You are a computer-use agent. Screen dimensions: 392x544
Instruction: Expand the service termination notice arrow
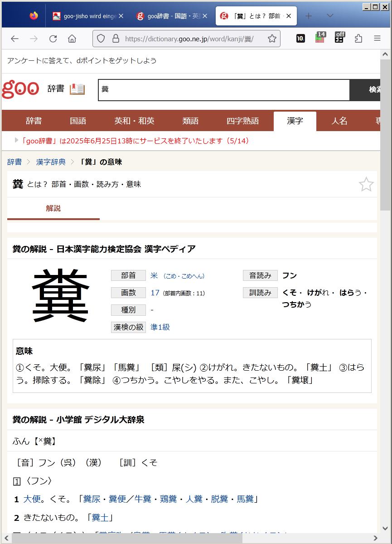point(17,141)
